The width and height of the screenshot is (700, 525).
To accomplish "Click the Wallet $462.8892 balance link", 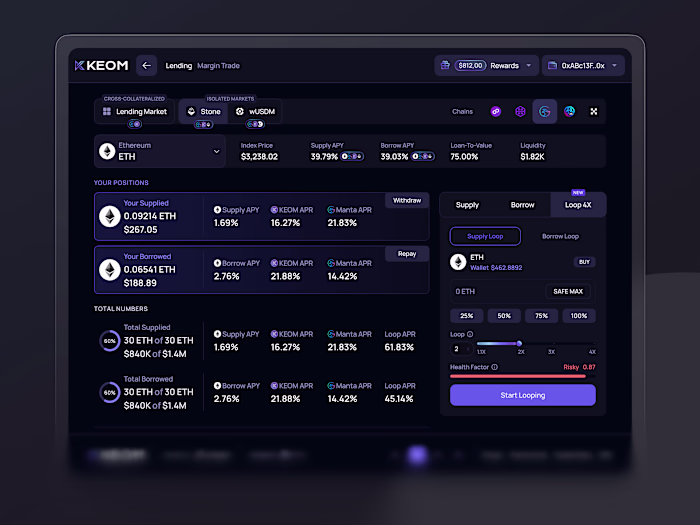I will click(x=496, y=267).
